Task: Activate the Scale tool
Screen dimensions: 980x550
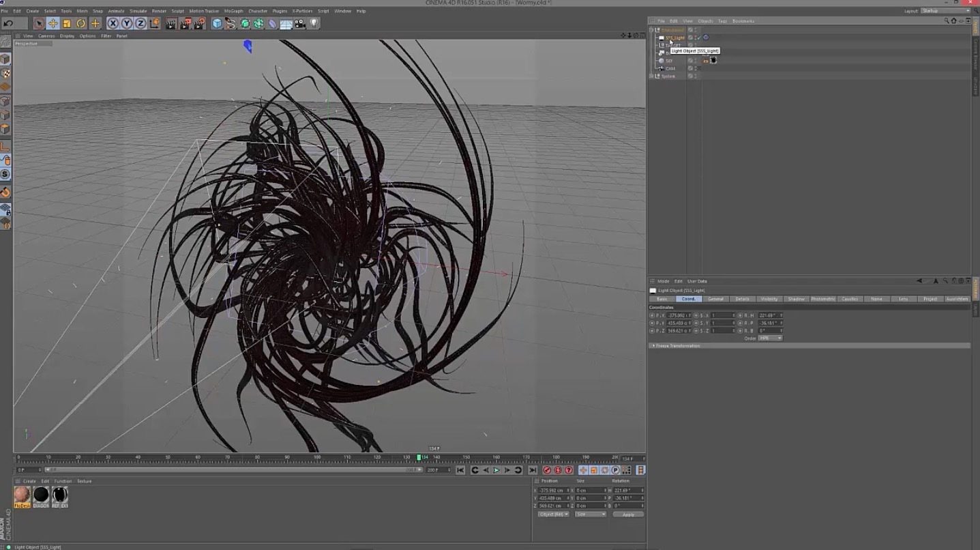Action: click(x=67, y=23)
